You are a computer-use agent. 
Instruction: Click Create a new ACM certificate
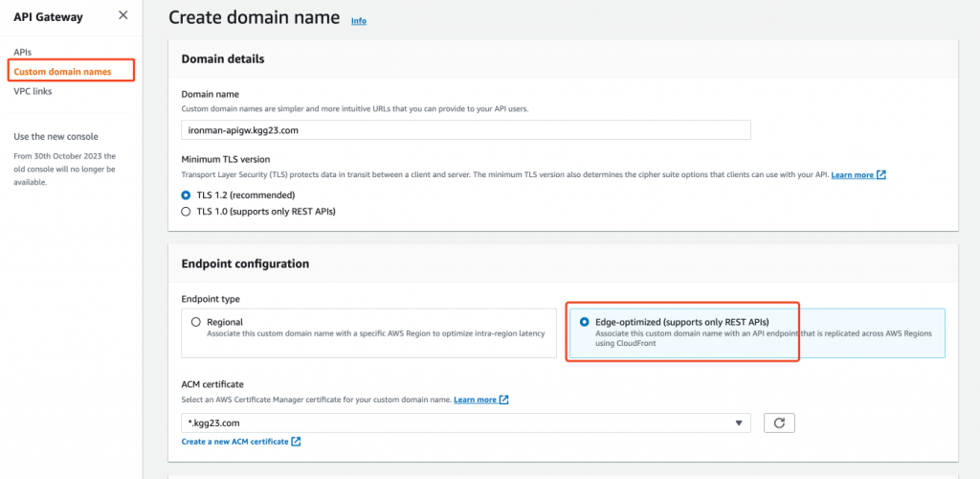click(235, 442)
